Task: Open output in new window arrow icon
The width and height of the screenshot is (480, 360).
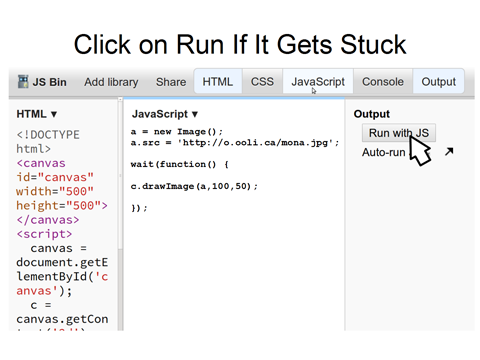Action: click(449, 152)
